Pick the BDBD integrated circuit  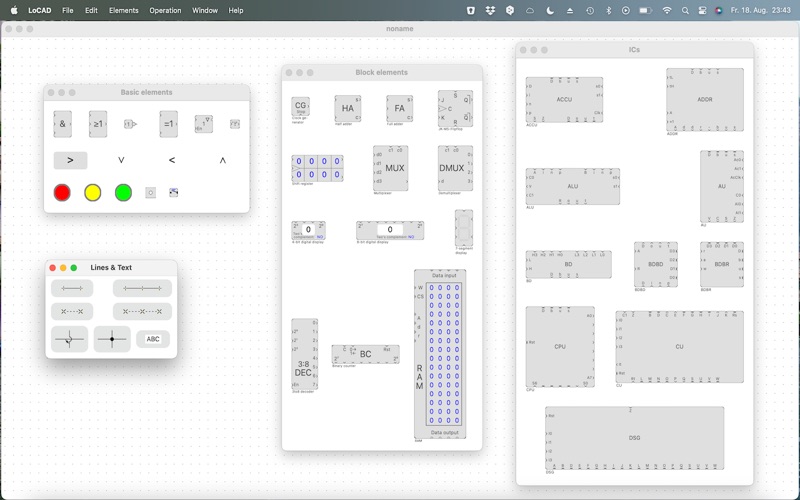tap(656, 264)
